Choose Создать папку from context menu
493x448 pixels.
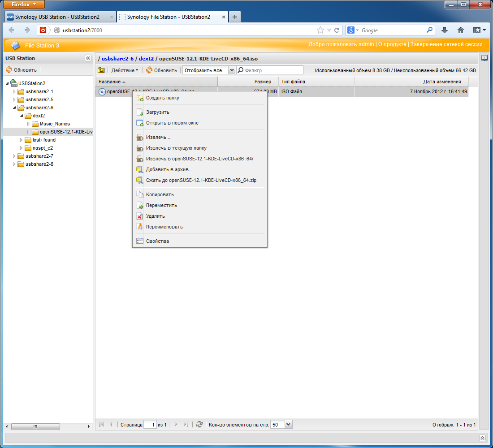(x=199, y=98)
